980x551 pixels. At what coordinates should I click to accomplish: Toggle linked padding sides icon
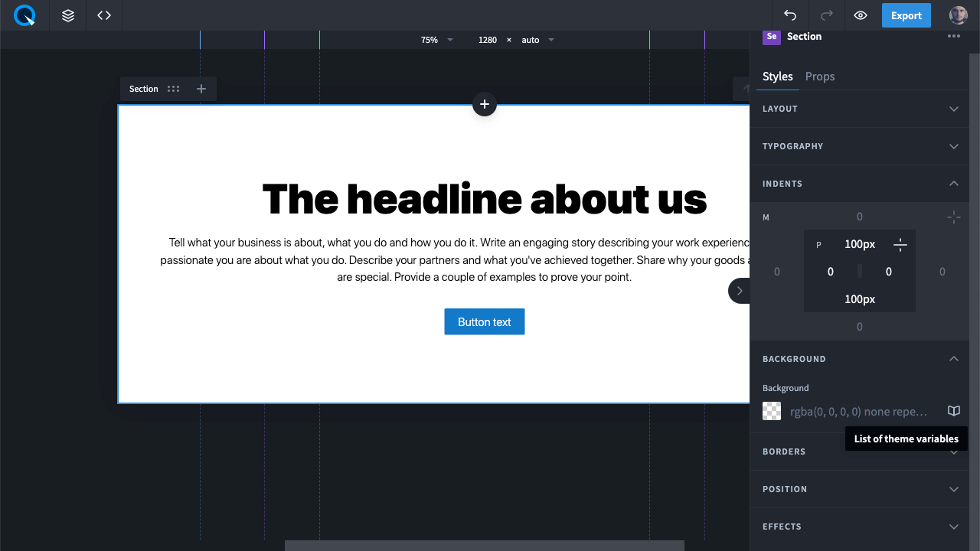[x=900, y=245]
